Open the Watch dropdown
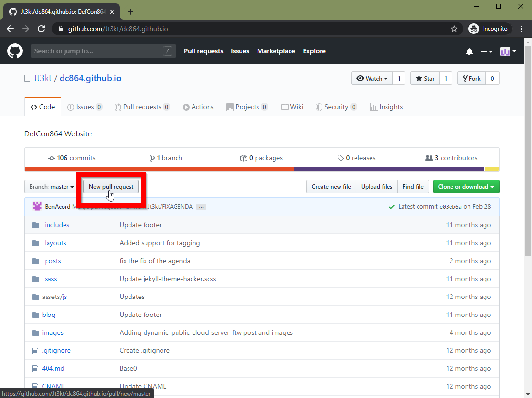The width and height of the screenshot is (532, 398). click(371, 78)
